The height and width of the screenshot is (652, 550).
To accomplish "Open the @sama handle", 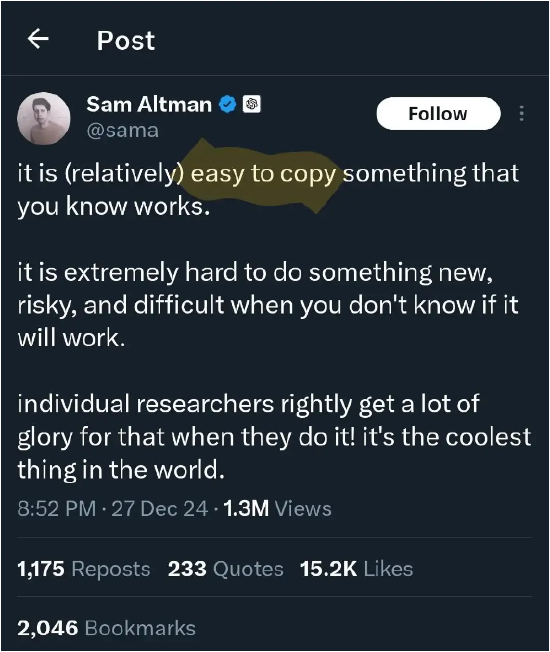I will click(122, 131).
